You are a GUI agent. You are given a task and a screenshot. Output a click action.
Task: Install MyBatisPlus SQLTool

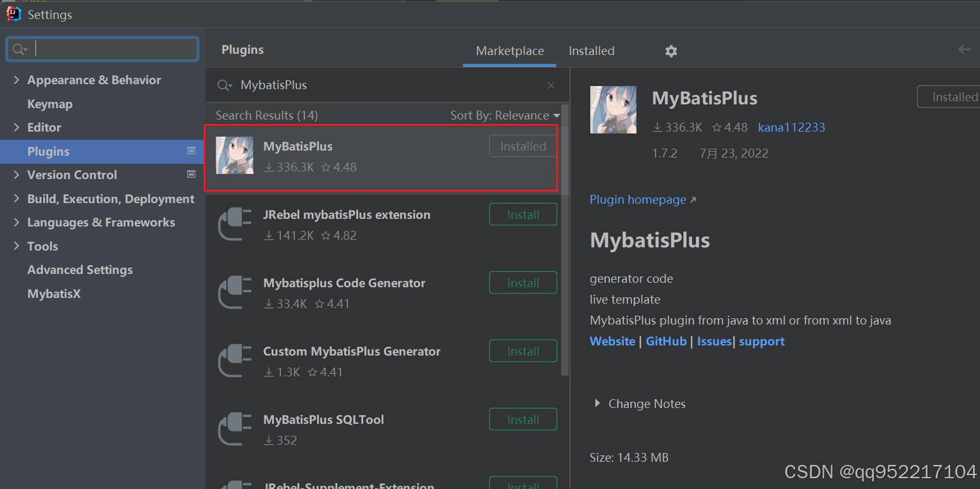(x=523, y=419)
